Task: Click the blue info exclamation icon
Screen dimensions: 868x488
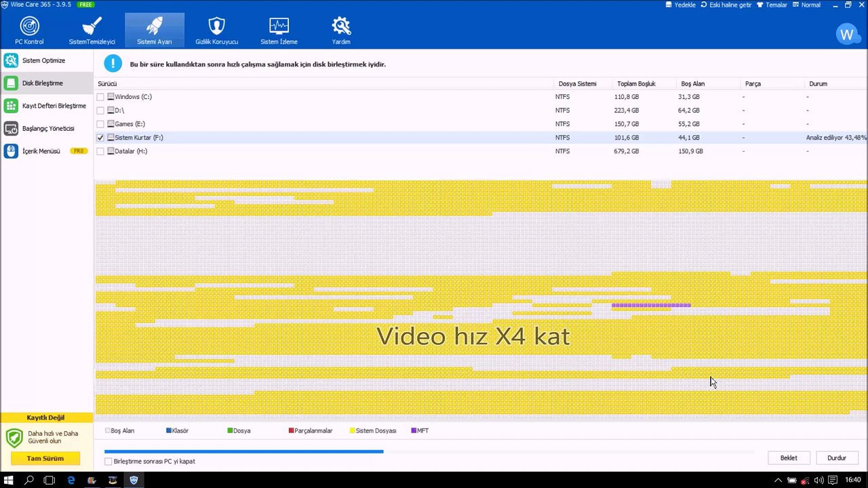Action: coord(112,64)
